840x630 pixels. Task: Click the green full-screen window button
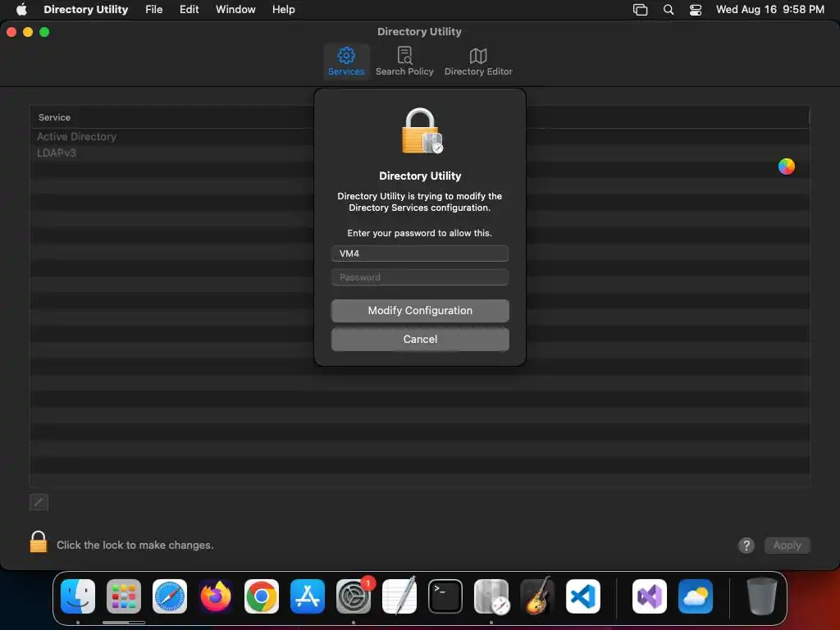coord(44,32)
